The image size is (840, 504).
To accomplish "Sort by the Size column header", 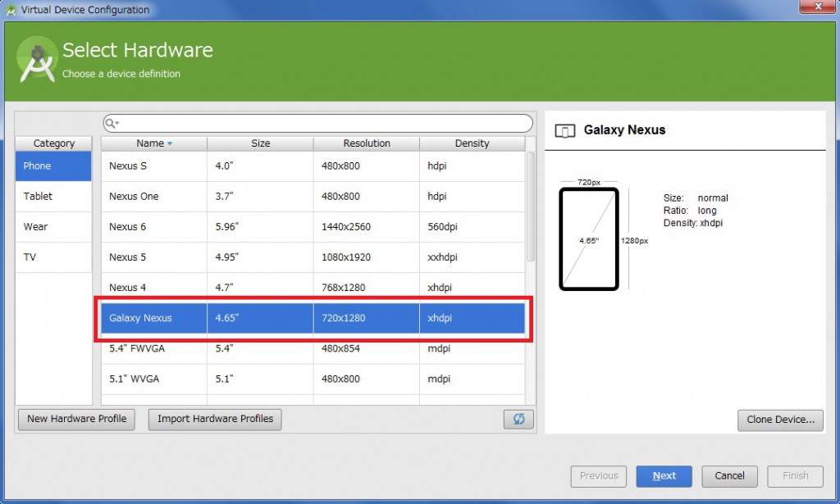I will 260,143.
